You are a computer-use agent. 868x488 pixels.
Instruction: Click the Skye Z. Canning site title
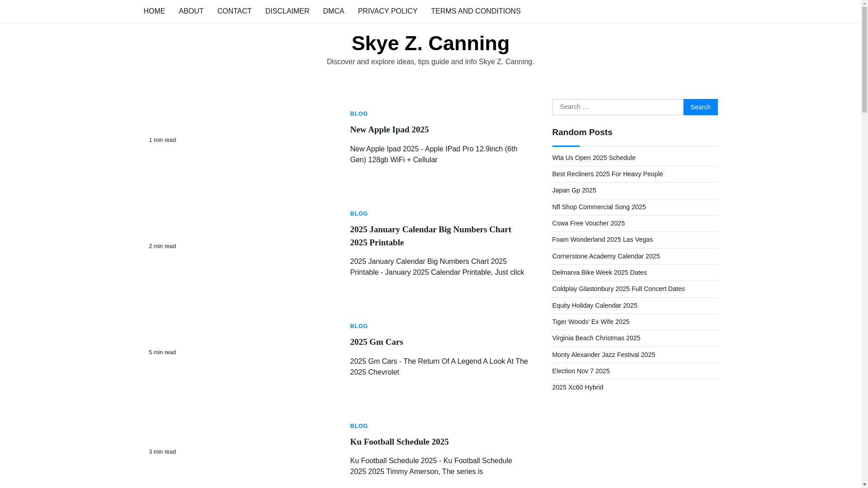point(430,43)
